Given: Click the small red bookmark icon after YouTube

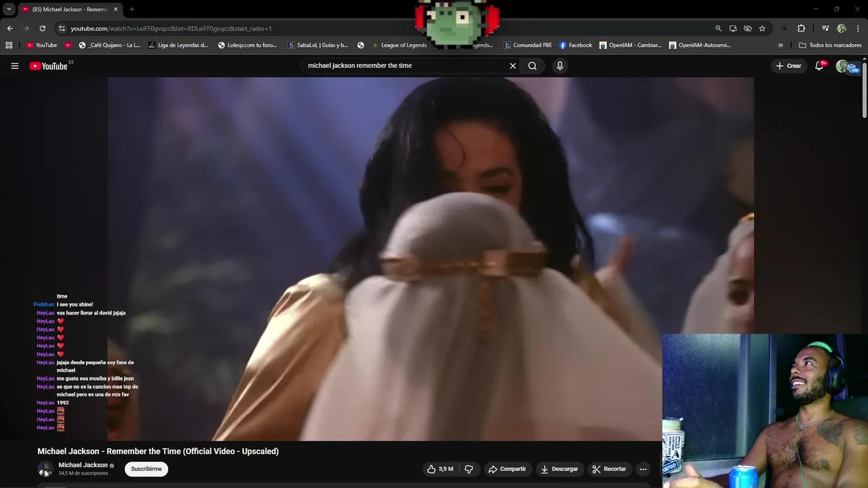Looking at the screenshot, I should click(68, 45).
